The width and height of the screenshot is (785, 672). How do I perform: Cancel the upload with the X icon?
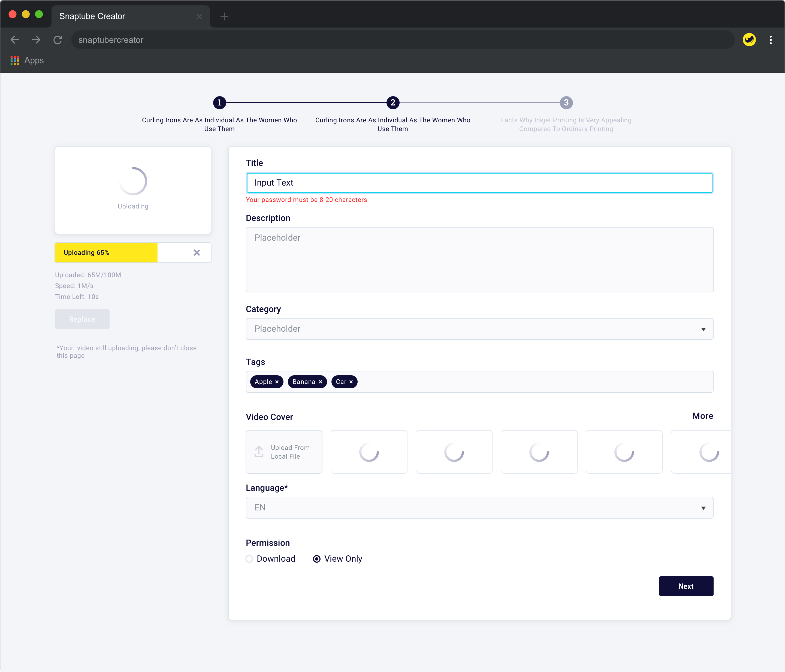197,253
